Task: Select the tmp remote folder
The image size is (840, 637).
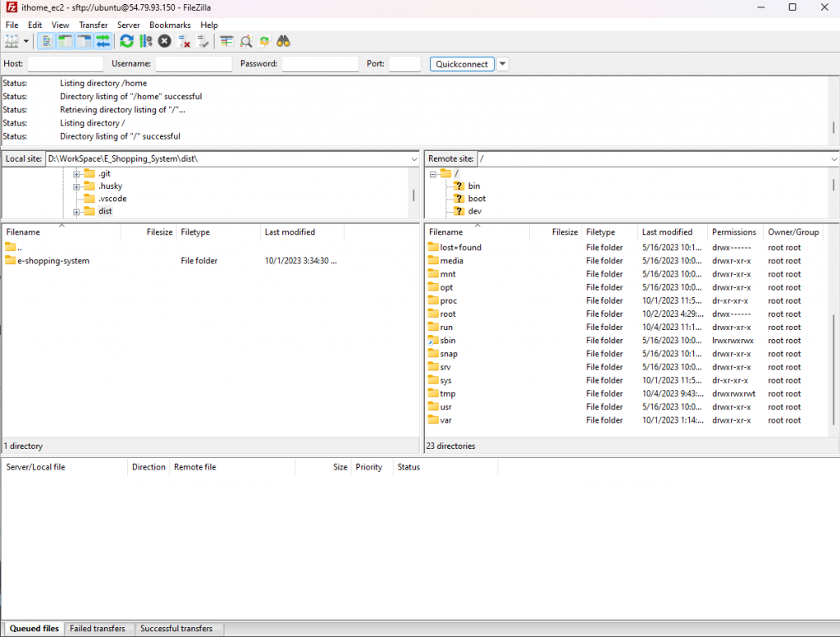Action: 448,393
